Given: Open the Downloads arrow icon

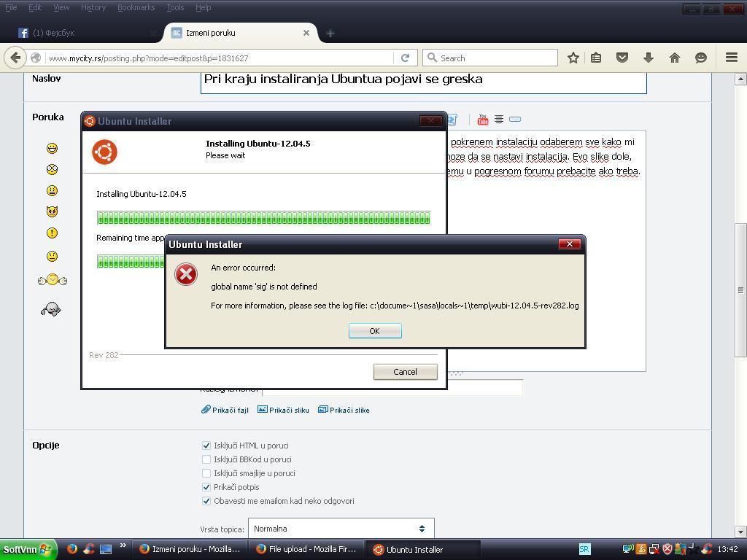Looking at the screenshot, I should click(648, 58).
